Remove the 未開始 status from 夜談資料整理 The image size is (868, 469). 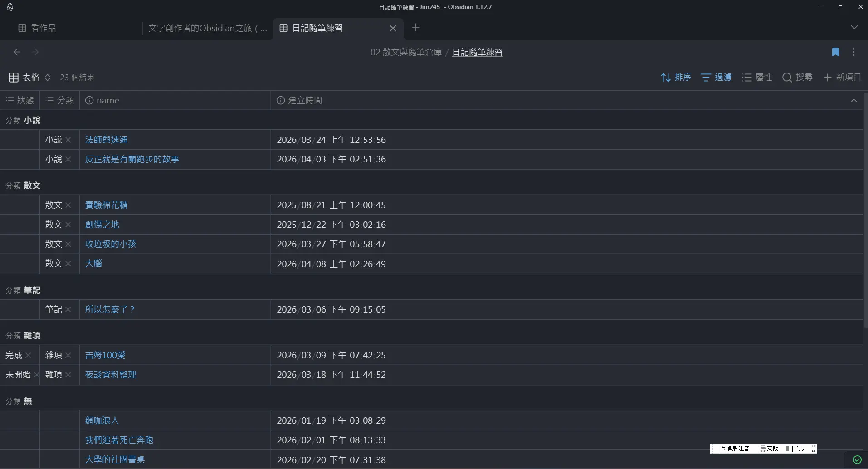tap(36, 375)
